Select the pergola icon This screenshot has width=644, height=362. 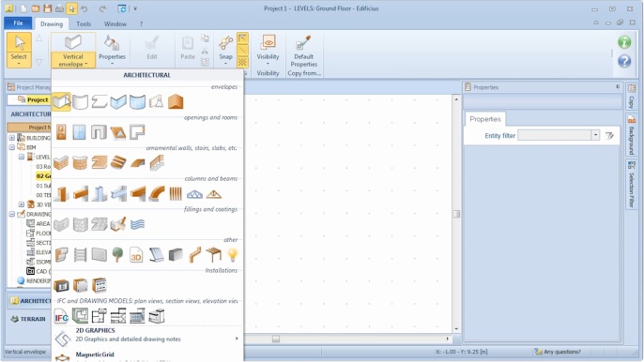coord(214,255)
